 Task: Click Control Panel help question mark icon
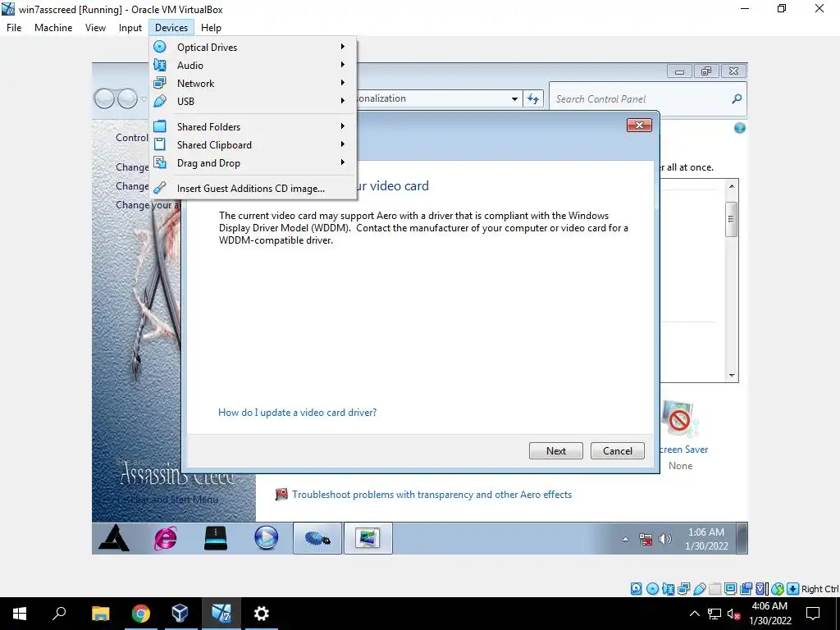(x=739, y=128)
